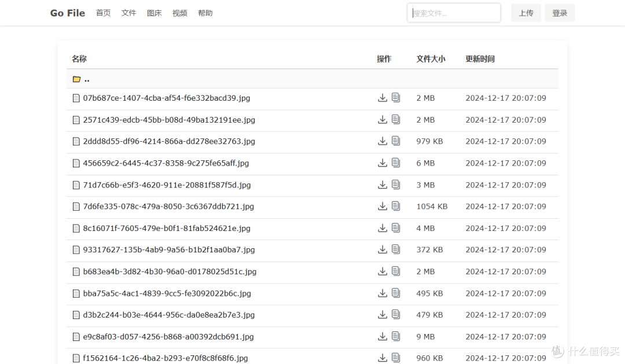Copy link for b683ea4b-3d82-4b30 image
The image size is (625, 364).
tap(396, 271)
